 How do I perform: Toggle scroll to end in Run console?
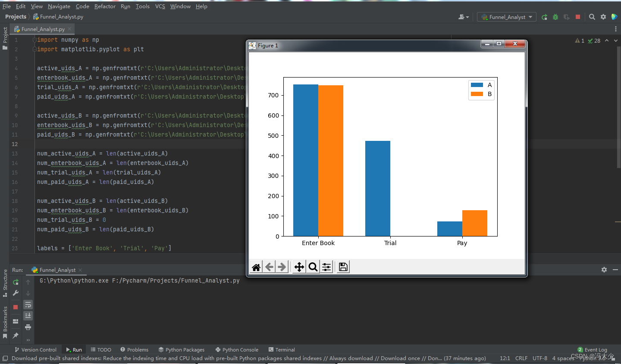28,316
